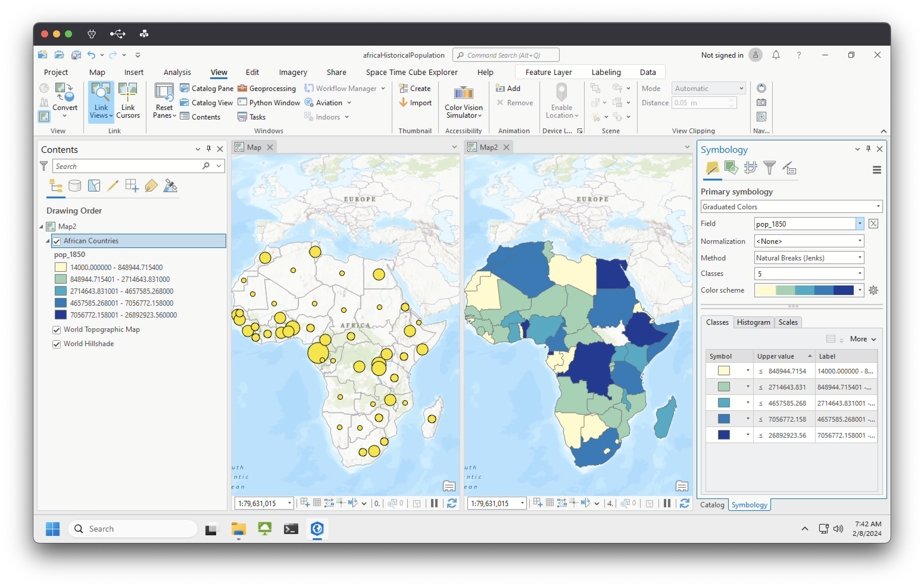Viewport: 924px width, 587px height.
Task: Toggle World Topographic Map visibility
Action: 57,330
